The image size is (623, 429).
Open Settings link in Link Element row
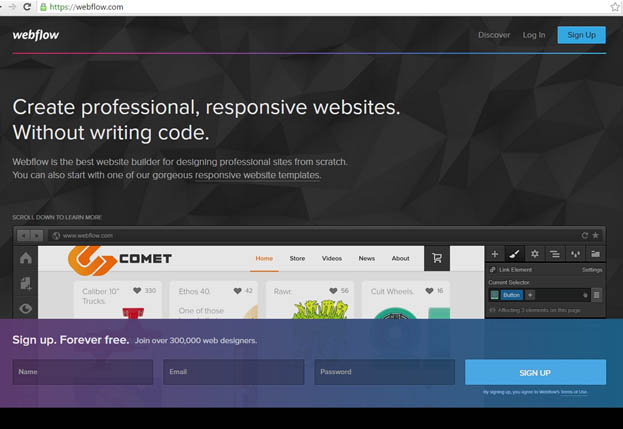[592, 270]
